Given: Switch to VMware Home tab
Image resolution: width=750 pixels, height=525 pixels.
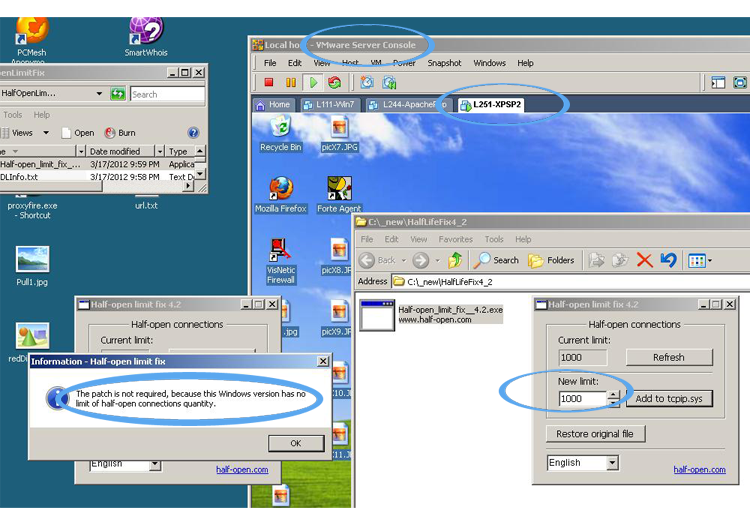Looking at the screenshot, I should (x=273, y=105).
